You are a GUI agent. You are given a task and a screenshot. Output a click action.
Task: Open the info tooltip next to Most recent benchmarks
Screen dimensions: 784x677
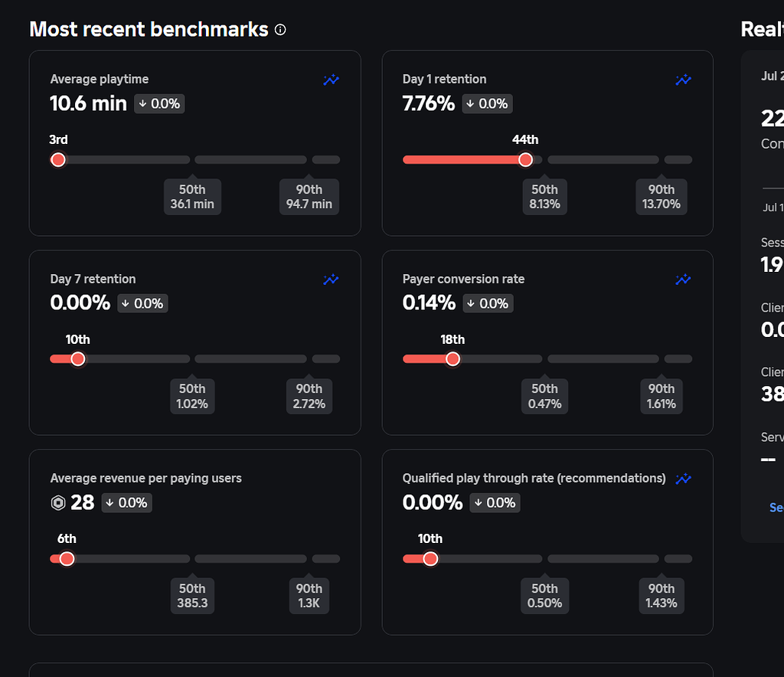click(279, 30)
